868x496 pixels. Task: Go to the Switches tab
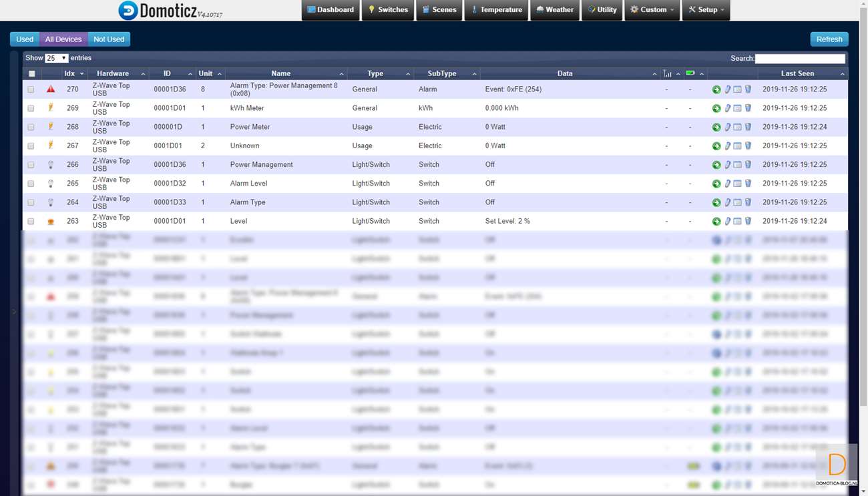coord(388,10)
